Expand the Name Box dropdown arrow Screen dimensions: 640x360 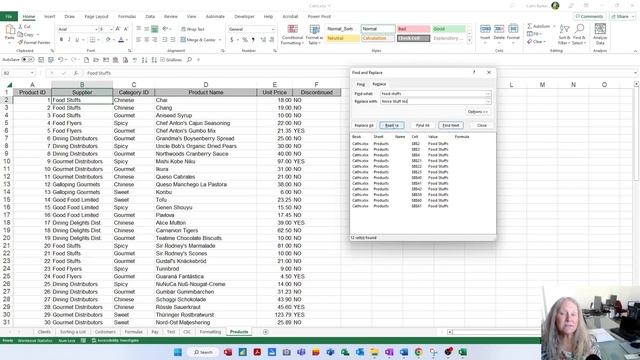pyautogui.click(x=32, y=73)
